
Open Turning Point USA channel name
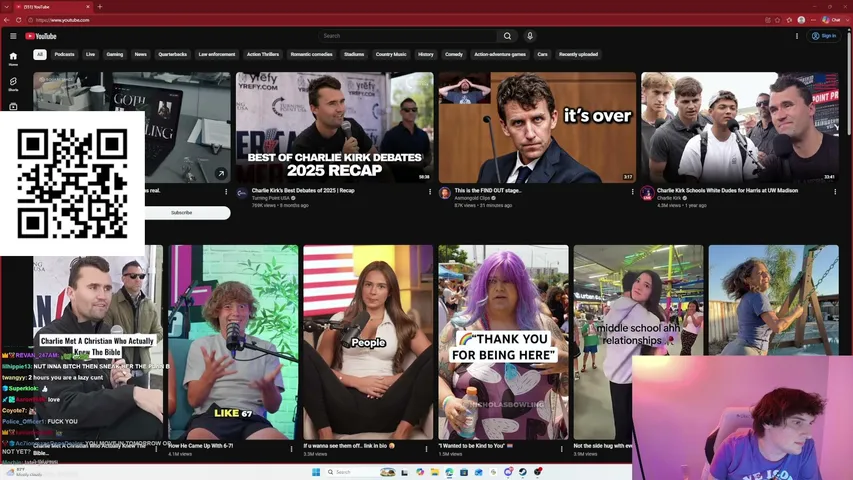(x=270, y=198)
